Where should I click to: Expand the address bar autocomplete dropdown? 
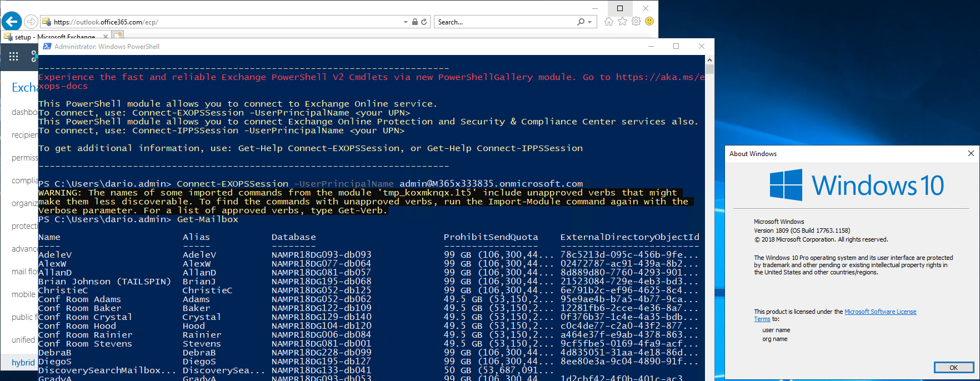coord(406,22)
